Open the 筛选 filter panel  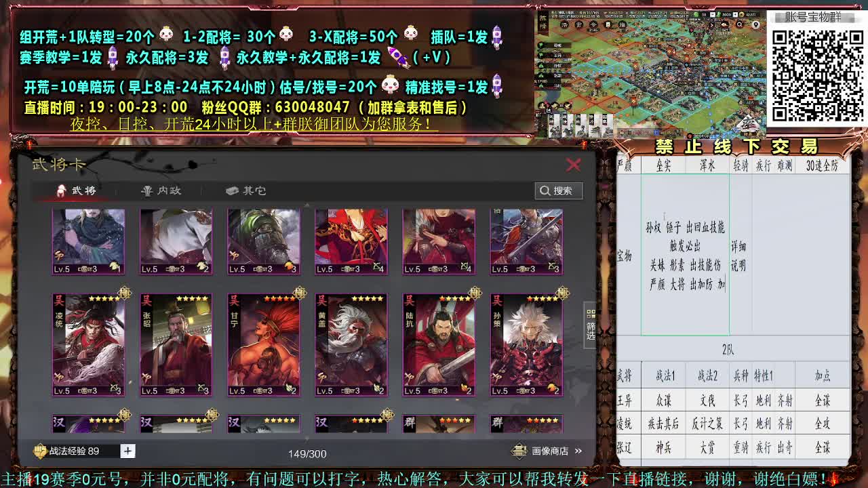click(591, 326)
